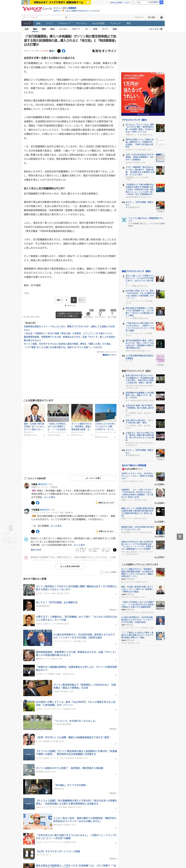The height and width of the screenshot is (868, 186).
Task: Toggle the コメント非表示 checkbox
Action: point(102,572)
